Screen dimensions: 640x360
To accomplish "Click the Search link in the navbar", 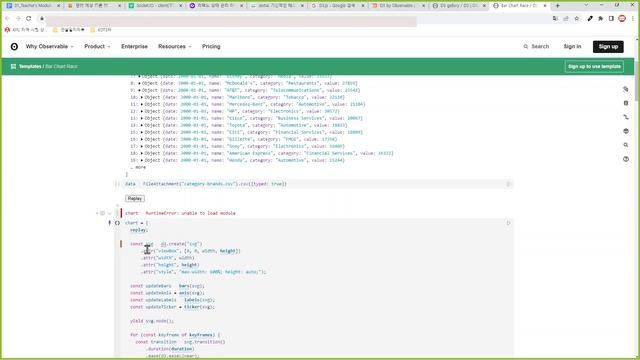I will 540,47.
